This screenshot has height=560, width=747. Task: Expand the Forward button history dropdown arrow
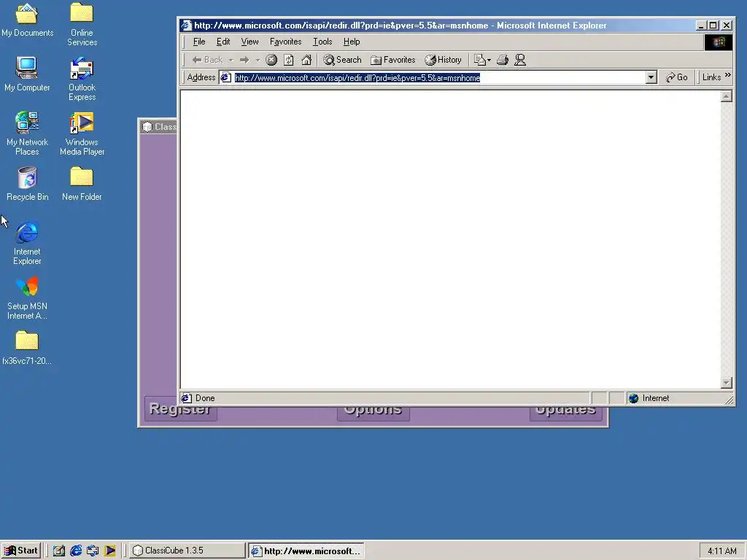258,61
